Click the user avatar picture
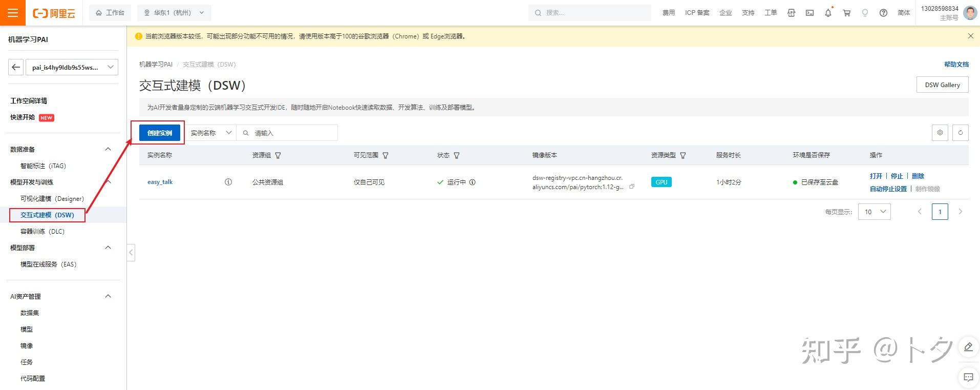The width and height of the screenshot is (980, 390). pos(970,13)
